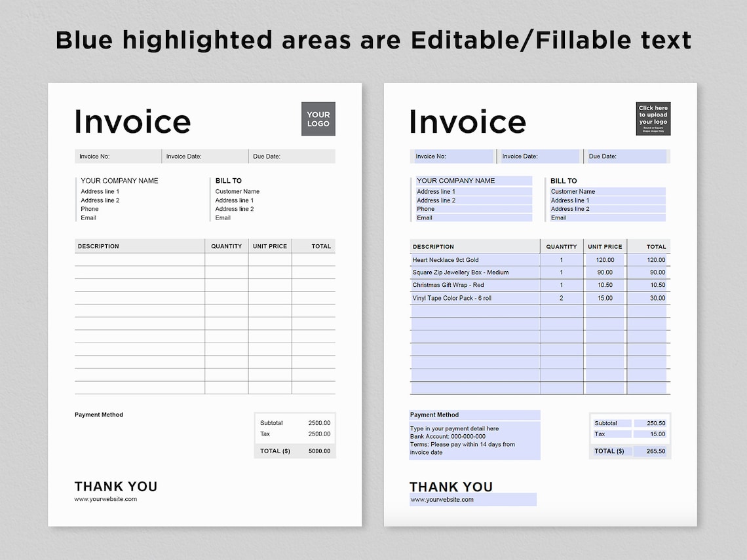Click the Address line 1 field under BILL TO
The width and height of the screenshot is (747, 560).
(x=606, y=200)
